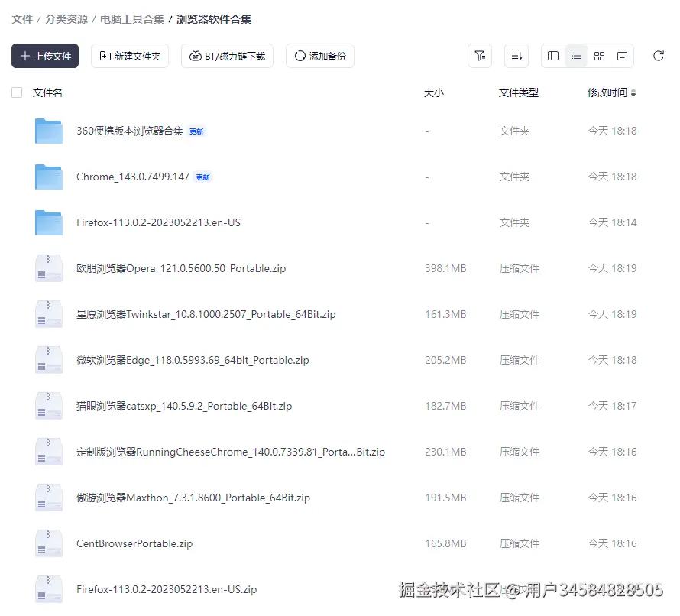Viewport: 680px width, 616px height.
Task: Click the CentBrowserPortable zip archive icon
Action: click(49, 543)
